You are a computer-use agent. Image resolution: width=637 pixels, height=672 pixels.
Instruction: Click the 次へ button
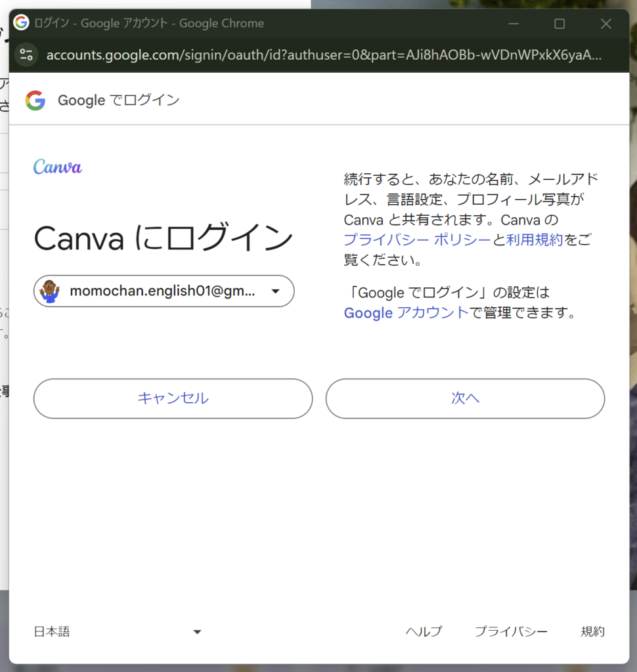click(x=465, y=398)
